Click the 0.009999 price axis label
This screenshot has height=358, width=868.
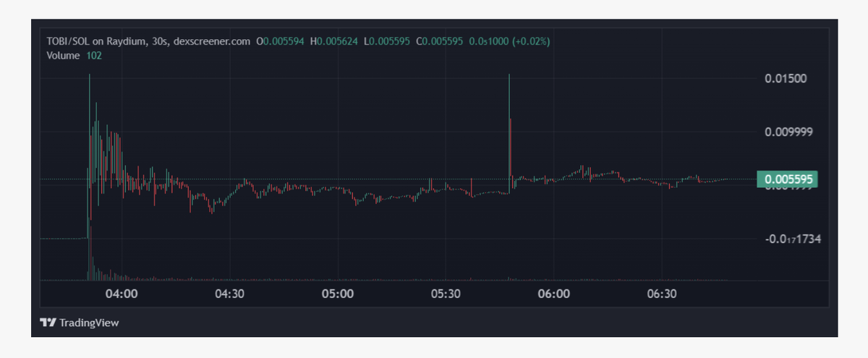pyautogui.click(x=790, y=132)
